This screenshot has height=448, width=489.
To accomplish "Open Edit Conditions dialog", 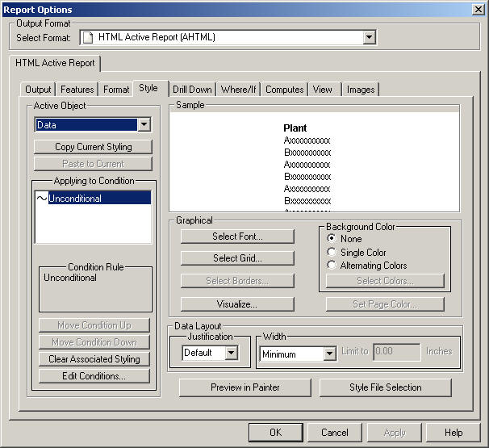I will tap(94, 376).
